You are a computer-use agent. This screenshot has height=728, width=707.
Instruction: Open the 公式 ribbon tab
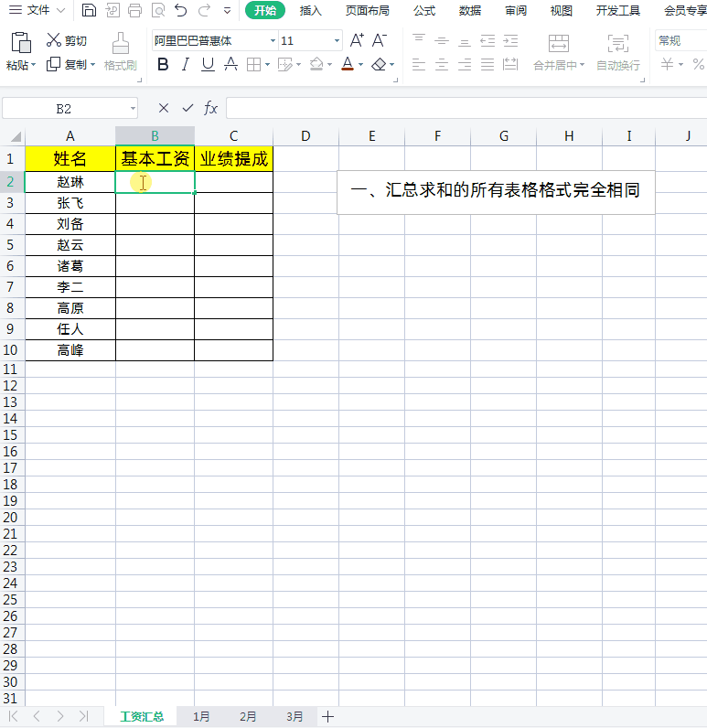coord(424,10)
